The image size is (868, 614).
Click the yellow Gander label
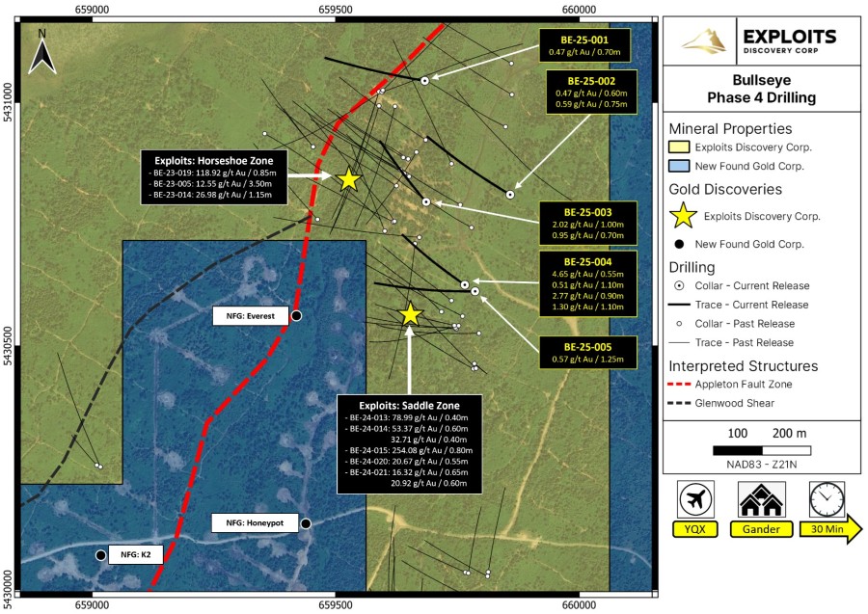click(x=761, y=529)
